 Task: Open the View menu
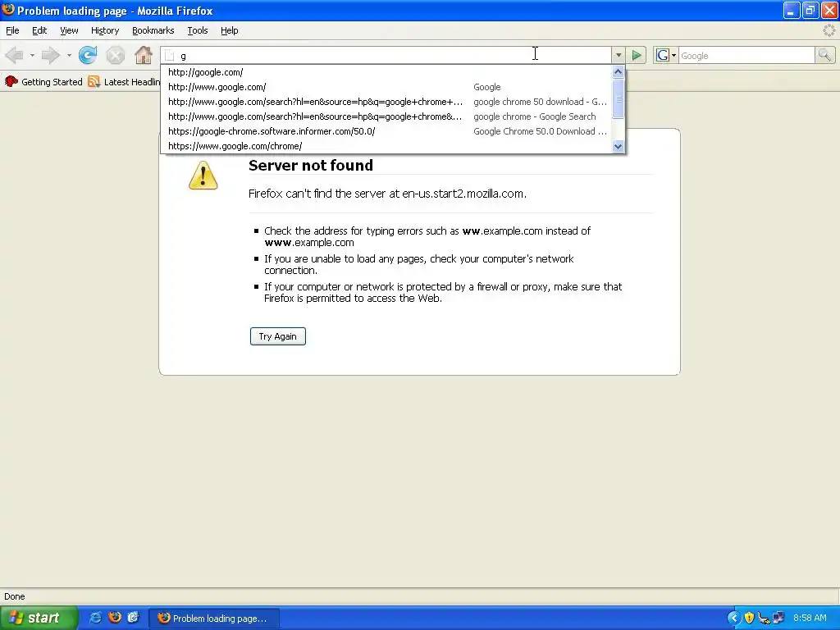[69, 30]
